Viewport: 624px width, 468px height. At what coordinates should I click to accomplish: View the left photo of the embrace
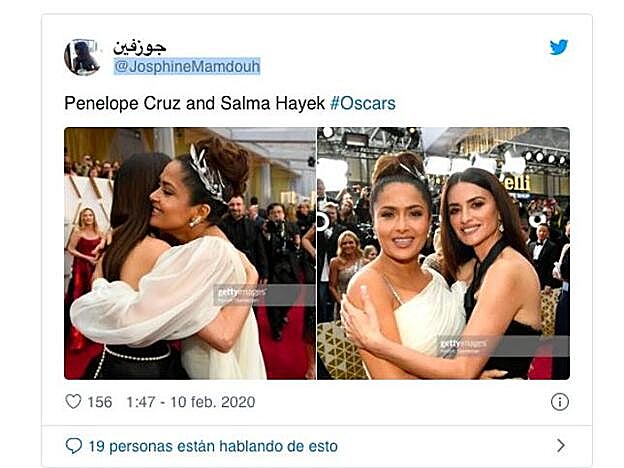(x=190, y=253)
